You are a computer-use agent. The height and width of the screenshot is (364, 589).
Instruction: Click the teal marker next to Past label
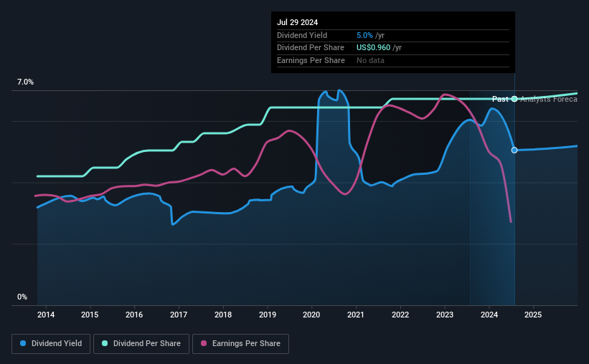tap(514, 99)
